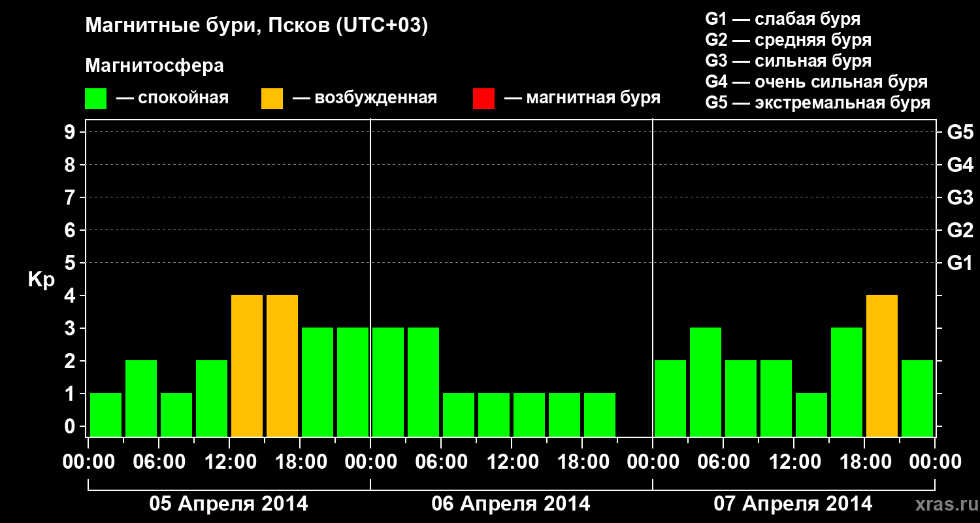Image resolution: width=980 pixels, height=523 pixels.
Task: Click the 'G1 — слабая буря' legend line
Action: [x=783, y=19]
